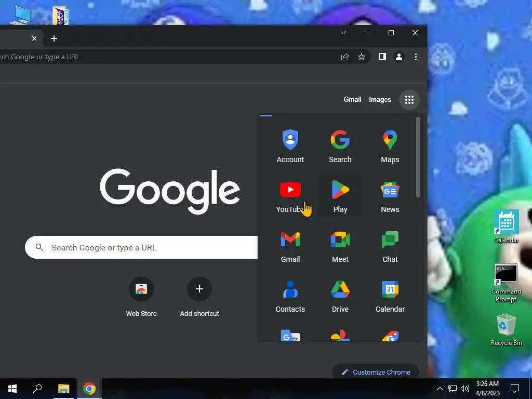The height and width of the screenshot is (399, 532).
Task: Open a new tab with plus button
Action: click(54, 38)
